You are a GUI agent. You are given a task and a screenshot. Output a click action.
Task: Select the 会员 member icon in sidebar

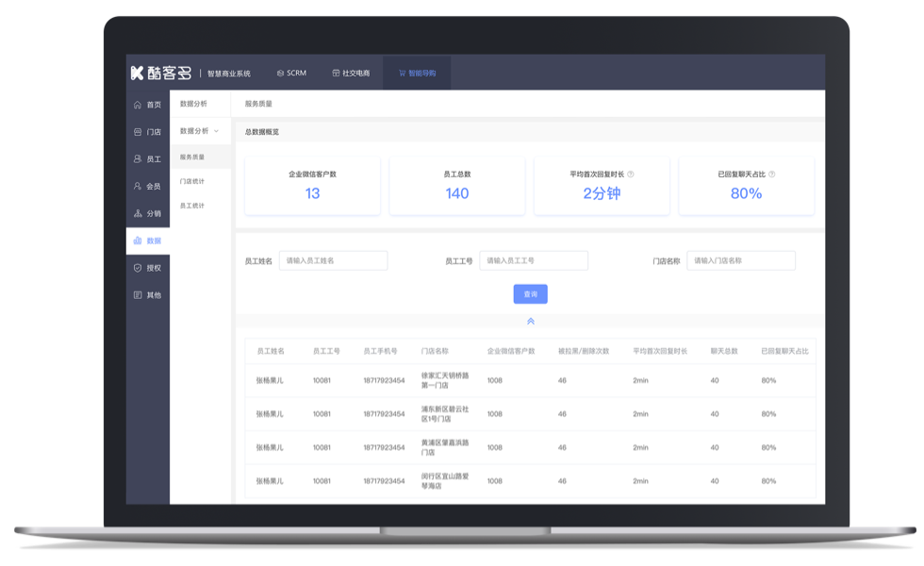[138, 187]
